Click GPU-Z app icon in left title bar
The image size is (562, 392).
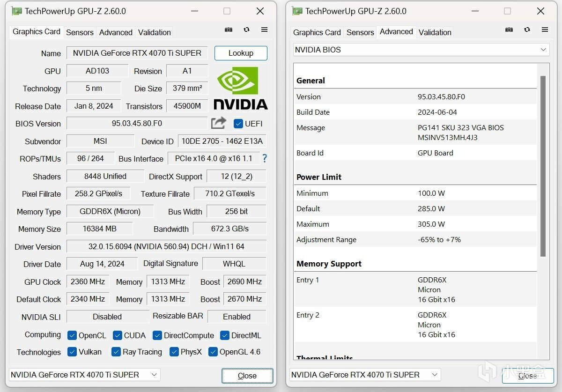[17, 11]
